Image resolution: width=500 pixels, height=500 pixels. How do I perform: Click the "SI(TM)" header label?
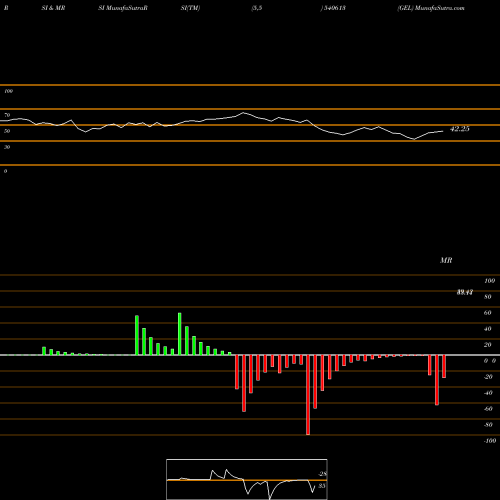click(190, 8)
